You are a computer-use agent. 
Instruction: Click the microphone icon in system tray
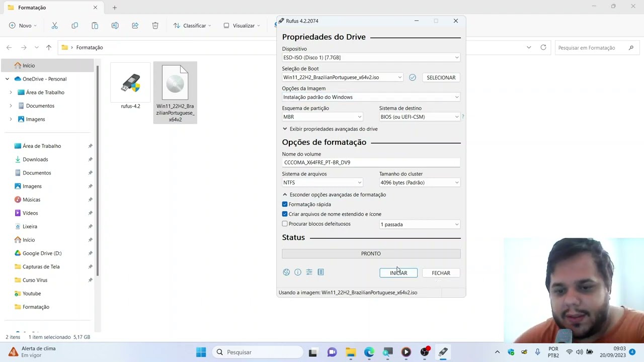pos(538,352)
